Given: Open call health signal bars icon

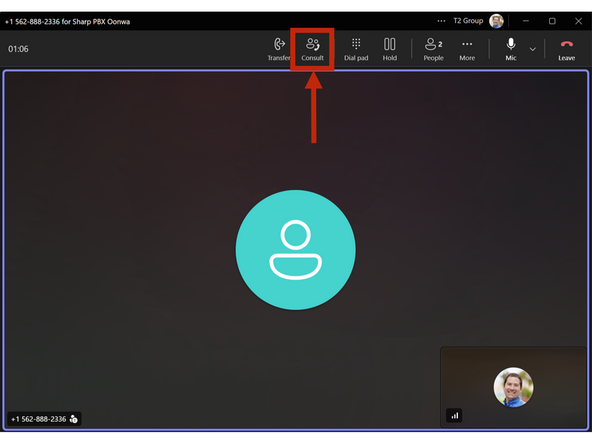Looking at the screenshot, I should [x=455, y=416].
